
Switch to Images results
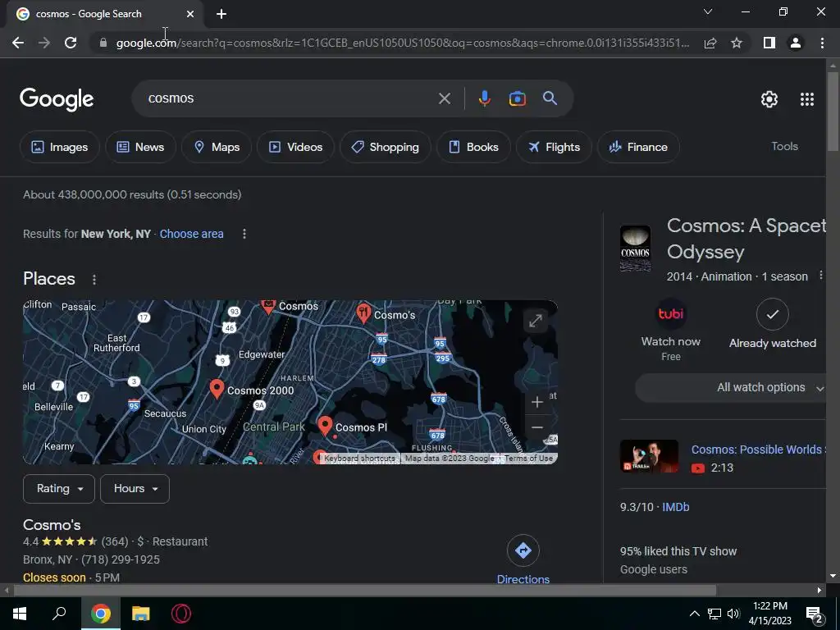coord(59,147)
